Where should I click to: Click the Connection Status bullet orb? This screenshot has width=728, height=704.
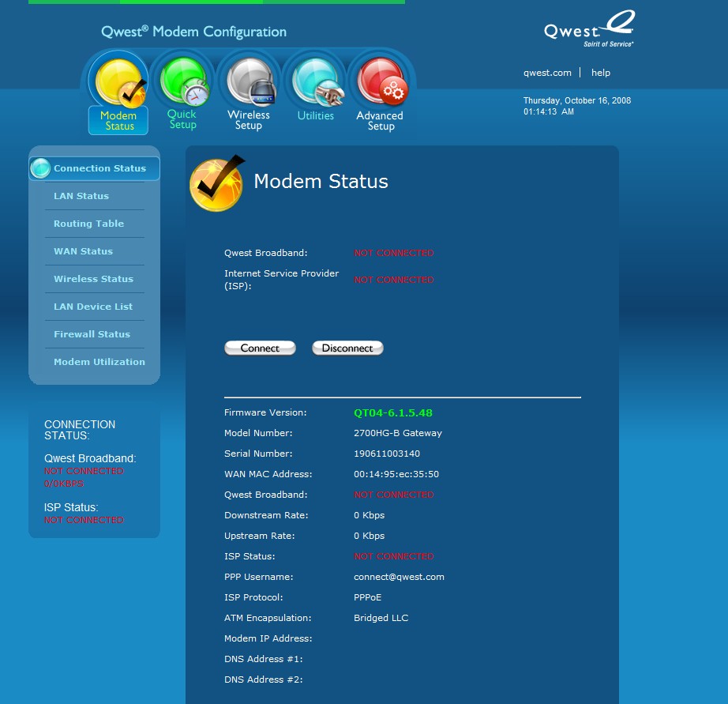point(40,168)
